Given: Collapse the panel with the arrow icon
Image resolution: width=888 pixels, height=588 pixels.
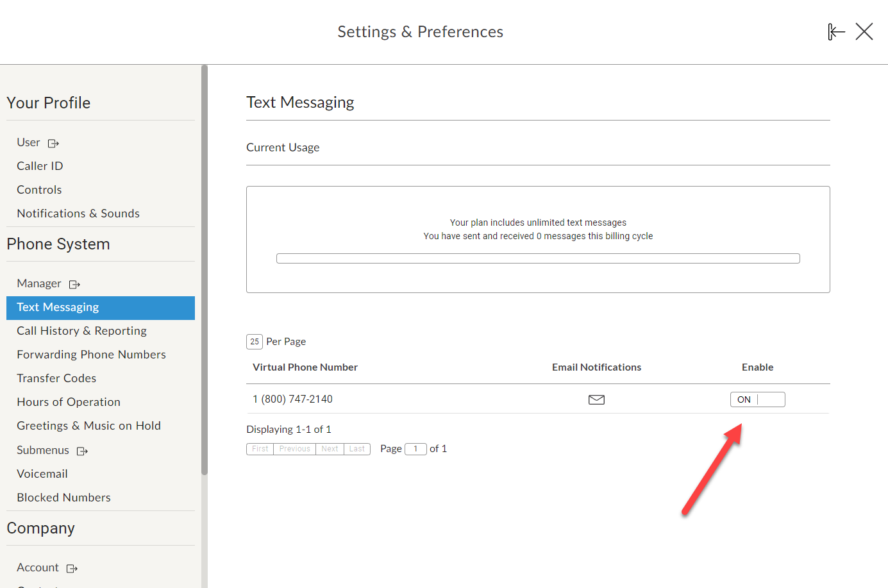Looking at the screenshot, I should coord(836,31).
